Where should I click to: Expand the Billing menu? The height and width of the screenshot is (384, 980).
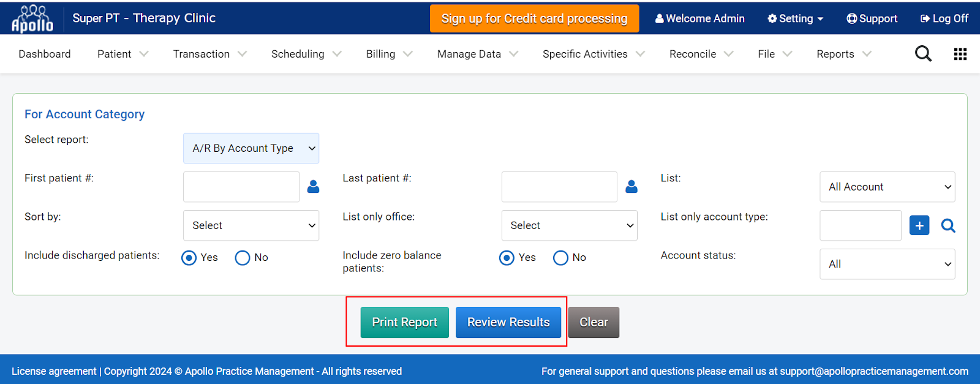click(x=389, y=54)
